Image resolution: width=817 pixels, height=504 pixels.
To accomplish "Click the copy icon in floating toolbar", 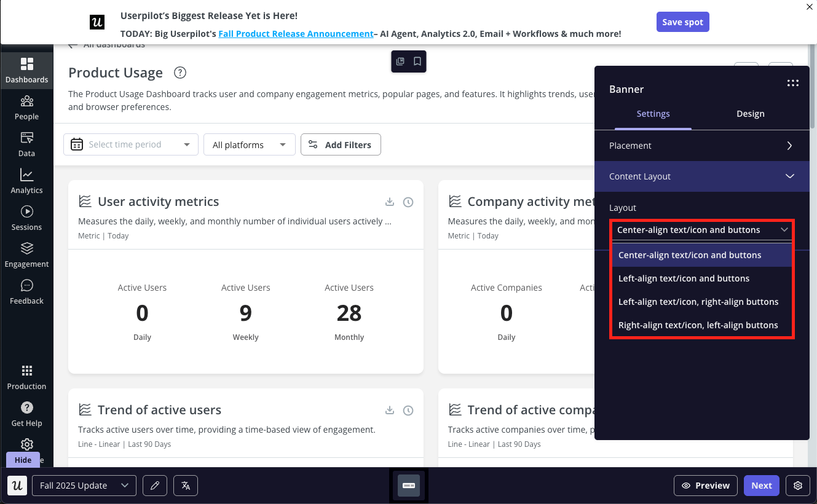I will pos(400,61).
